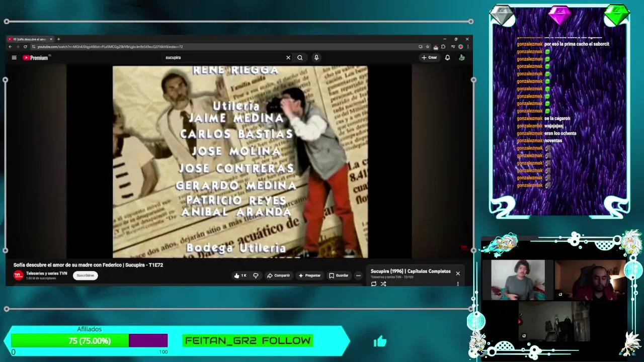Image resolution: width=644 pixels, height=362 pixels.
Task: Open more actions ellipsis below video
Action: point(358,276)
